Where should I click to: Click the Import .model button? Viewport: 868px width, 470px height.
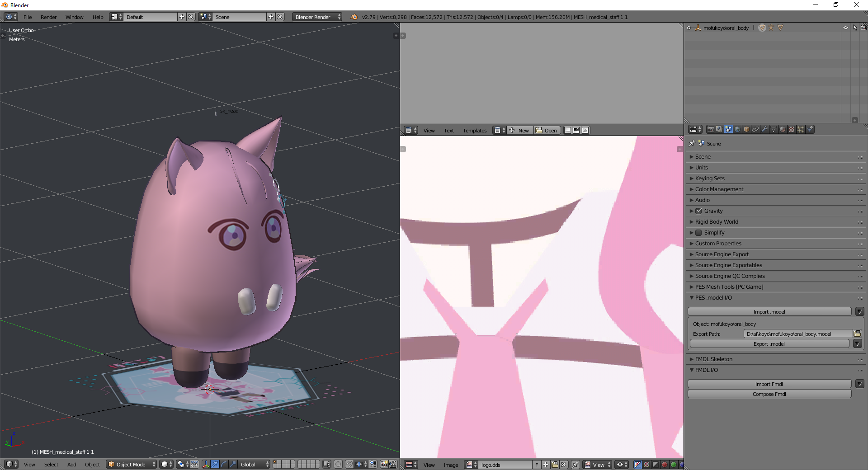(769, 312)
